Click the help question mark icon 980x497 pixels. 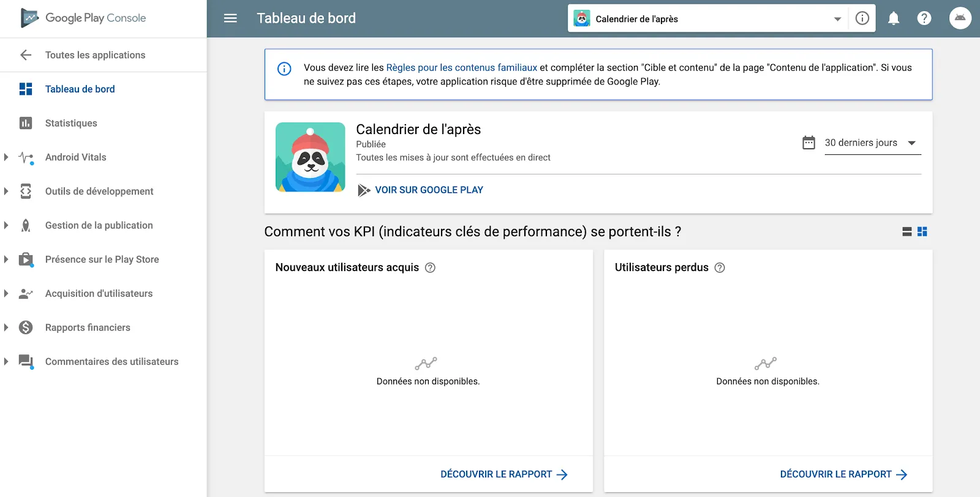pyautogui.click(x=924, y=18)
